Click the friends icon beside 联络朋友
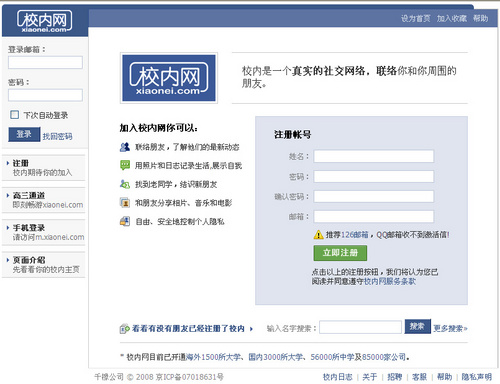Screen dimensions: 500x384 tap(125, 147)
